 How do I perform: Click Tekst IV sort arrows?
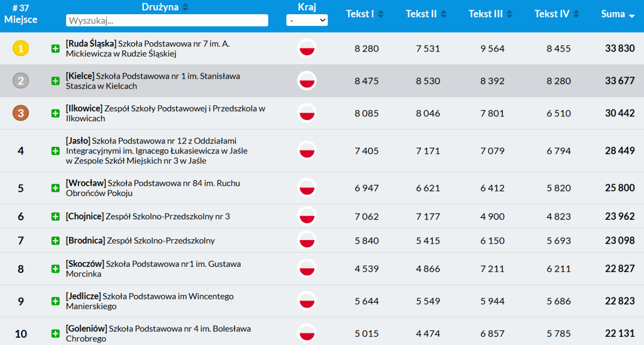click(x=576, y=14)
